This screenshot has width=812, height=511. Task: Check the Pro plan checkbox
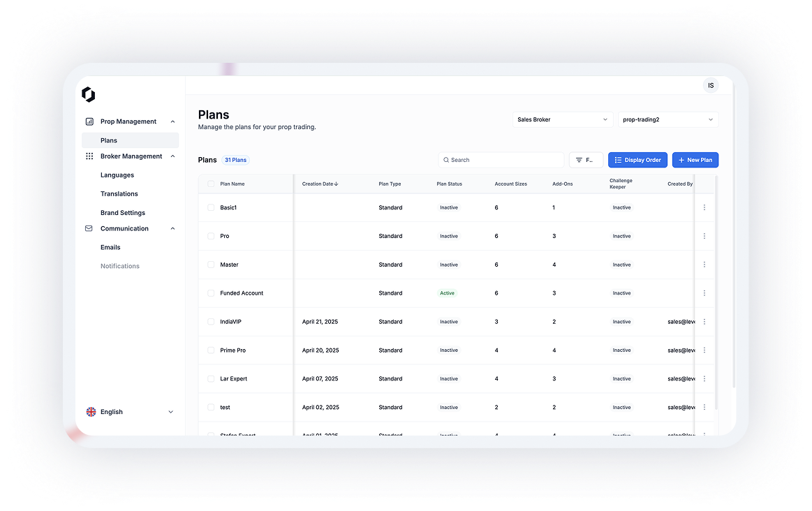[x=211, y=236]
